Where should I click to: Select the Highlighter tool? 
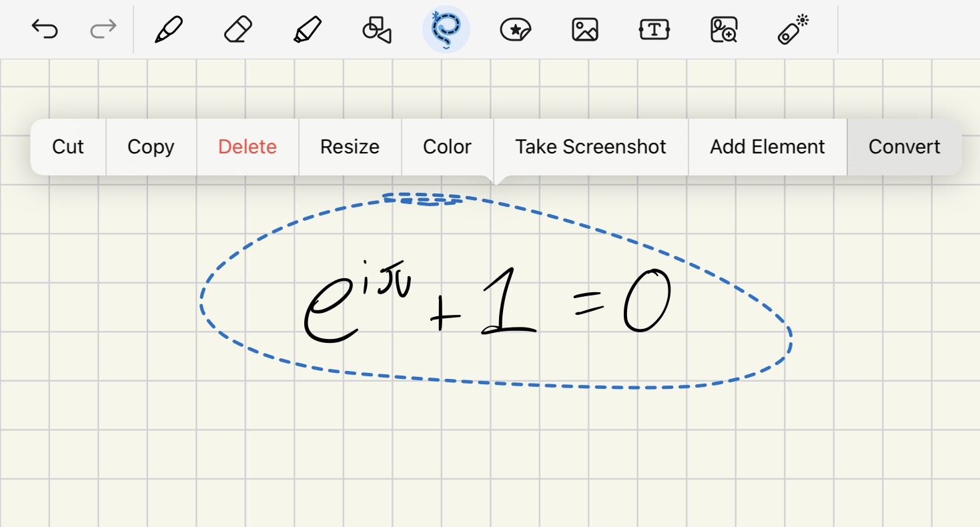pyautogui.click(x=308, y=29)
